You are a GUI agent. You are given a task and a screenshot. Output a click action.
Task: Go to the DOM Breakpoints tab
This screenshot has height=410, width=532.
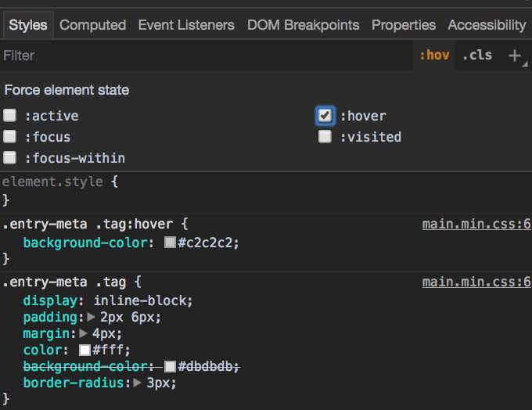(x=303, y=25)
